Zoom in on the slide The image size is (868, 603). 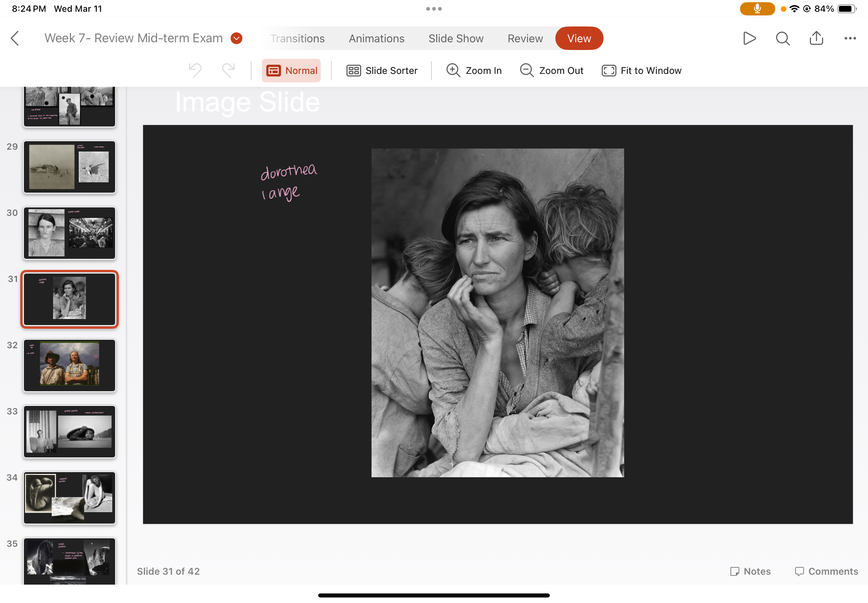474,70
